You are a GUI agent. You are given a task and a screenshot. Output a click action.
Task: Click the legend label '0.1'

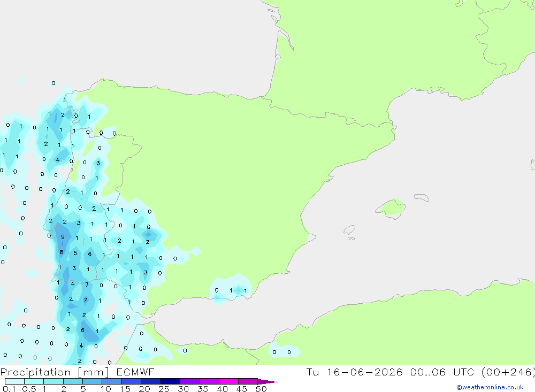[x=9, y=389]
